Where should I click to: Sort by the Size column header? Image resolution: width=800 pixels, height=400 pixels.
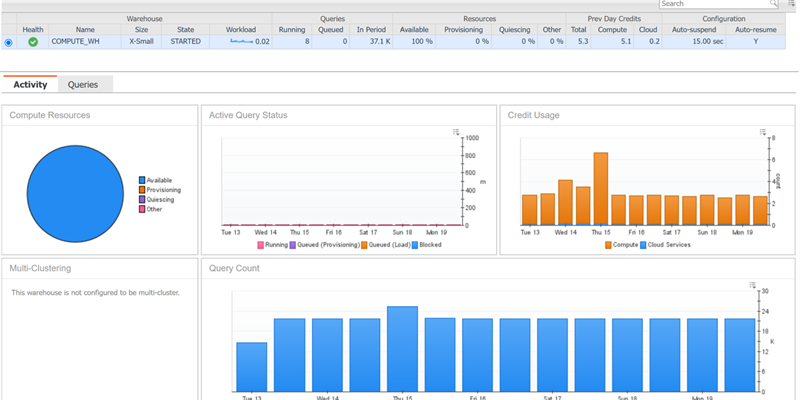(x=142, y=30)
